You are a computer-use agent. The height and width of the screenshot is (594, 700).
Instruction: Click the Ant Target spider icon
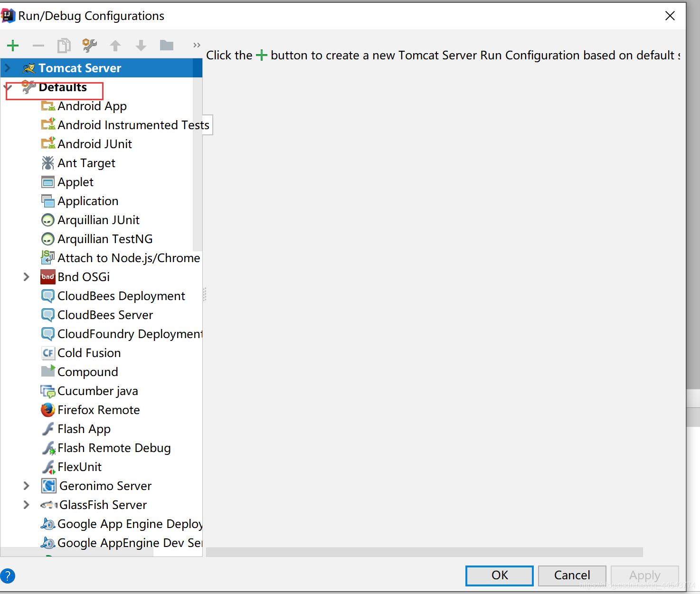tap(48, 163)
